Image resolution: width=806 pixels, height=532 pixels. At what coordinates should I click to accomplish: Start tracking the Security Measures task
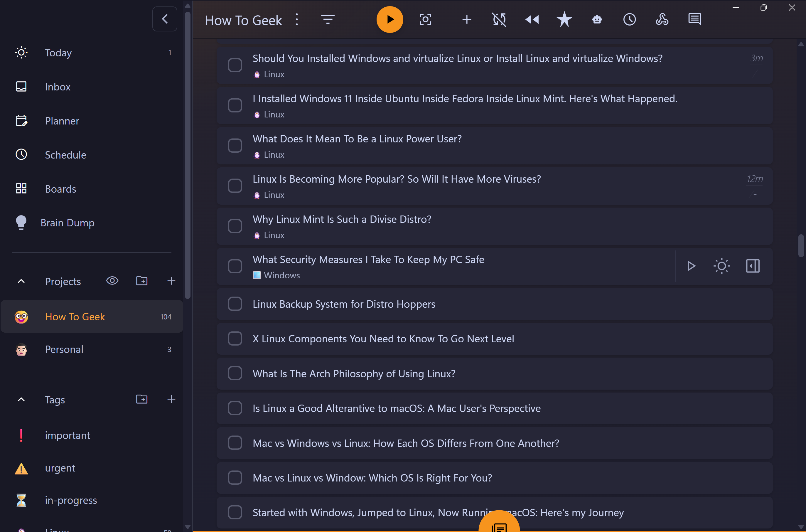coord(691,266)
